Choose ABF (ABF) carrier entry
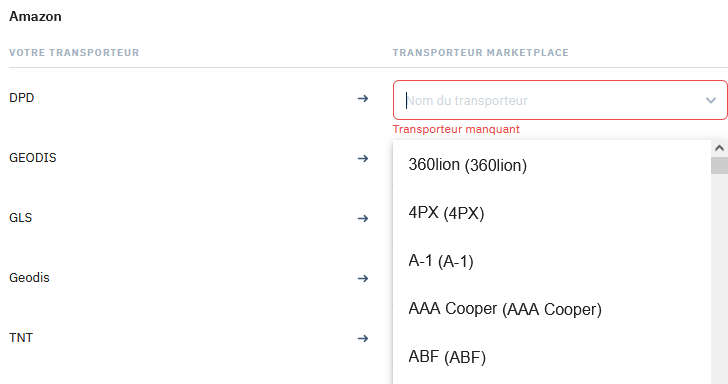This screenshot has width=728, height=384. [x=552, y=357]
